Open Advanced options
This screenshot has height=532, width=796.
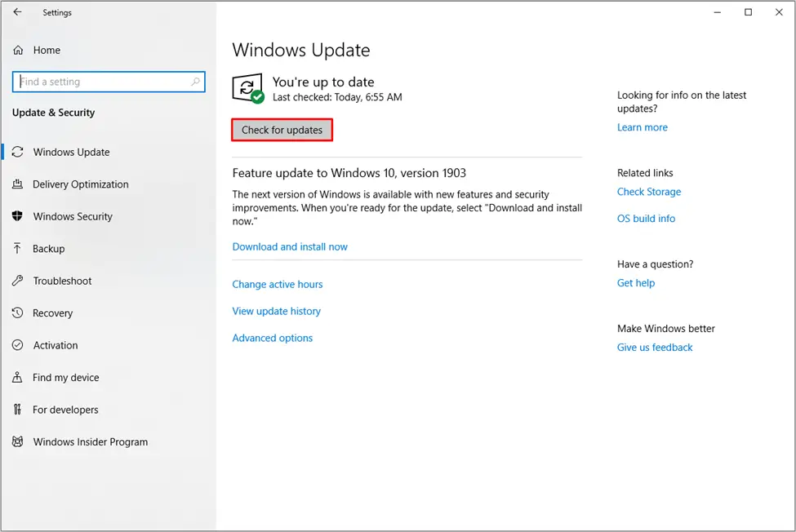coord(272,338)
